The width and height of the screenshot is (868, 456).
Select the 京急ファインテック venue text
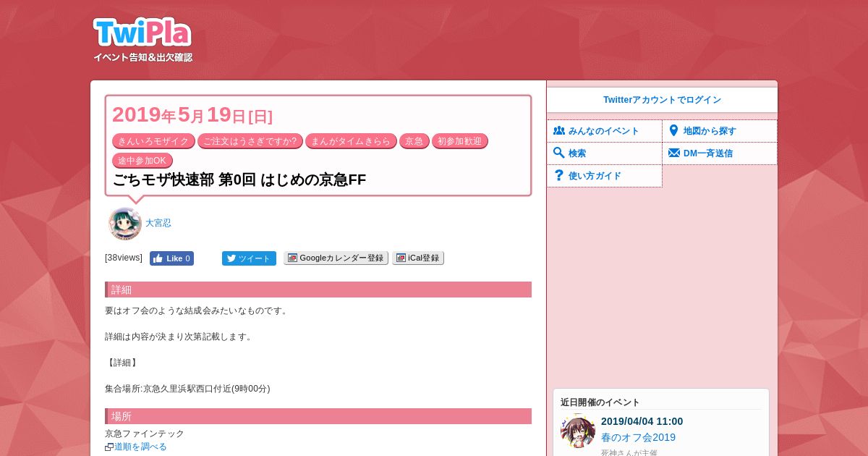point(145,434)
